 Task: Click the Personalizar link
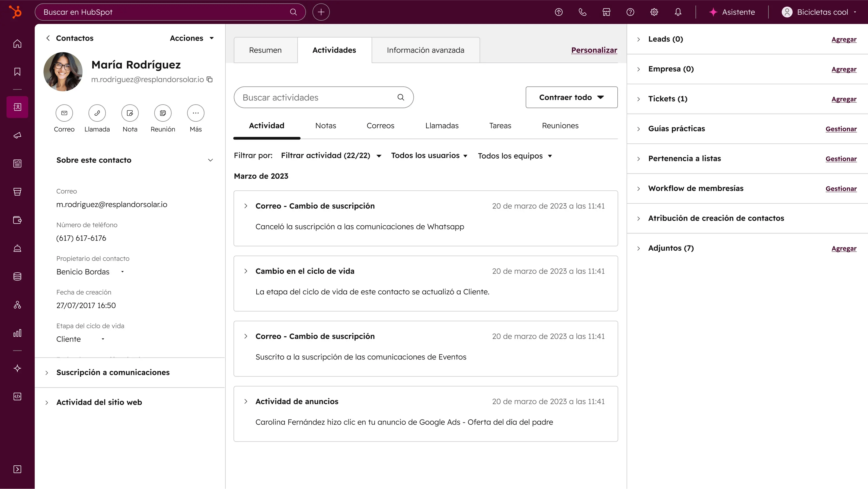tap(594, 50)
